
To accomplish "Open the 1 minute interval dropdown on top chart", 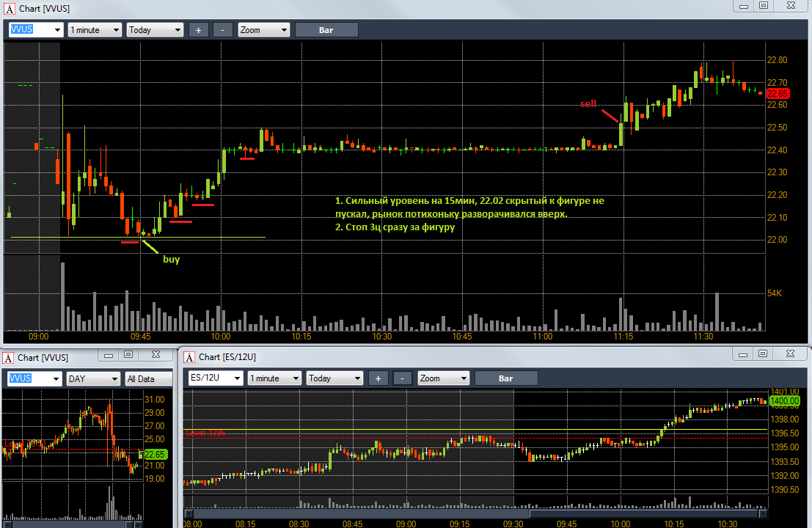I will (95, 30).
